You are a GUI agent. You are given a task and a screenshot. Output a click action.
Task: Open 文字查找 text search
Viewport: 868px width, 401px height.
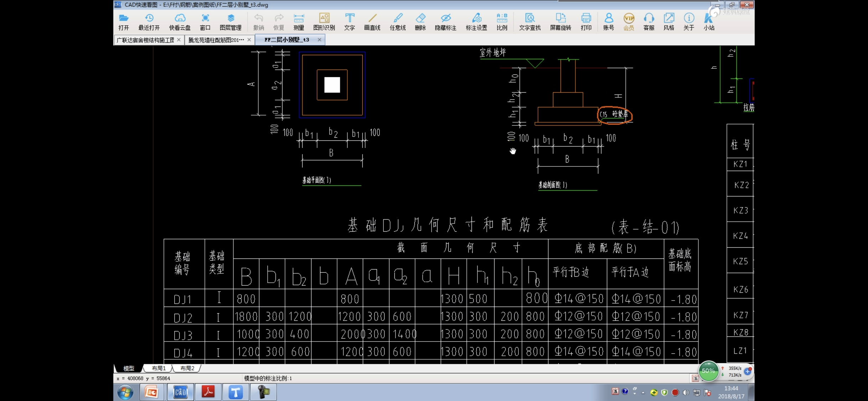pyautogui.click(x=530, y=22)
